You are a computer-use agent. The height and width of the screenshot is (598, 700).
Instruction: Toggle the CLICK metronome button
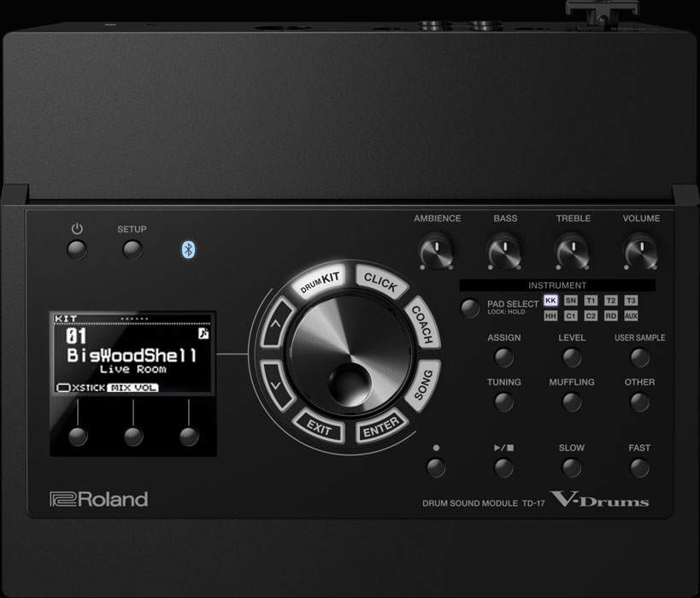coord(381,282)
